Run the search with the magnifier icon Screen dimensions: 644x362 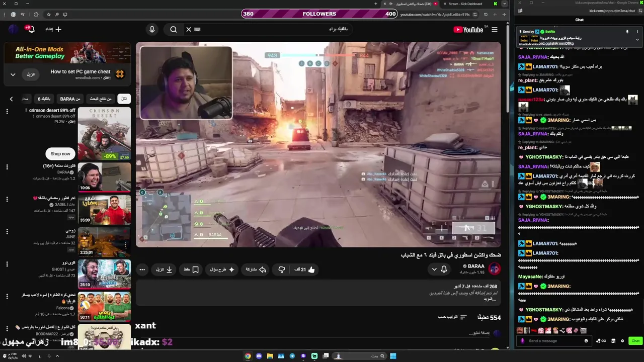(174, 29)
